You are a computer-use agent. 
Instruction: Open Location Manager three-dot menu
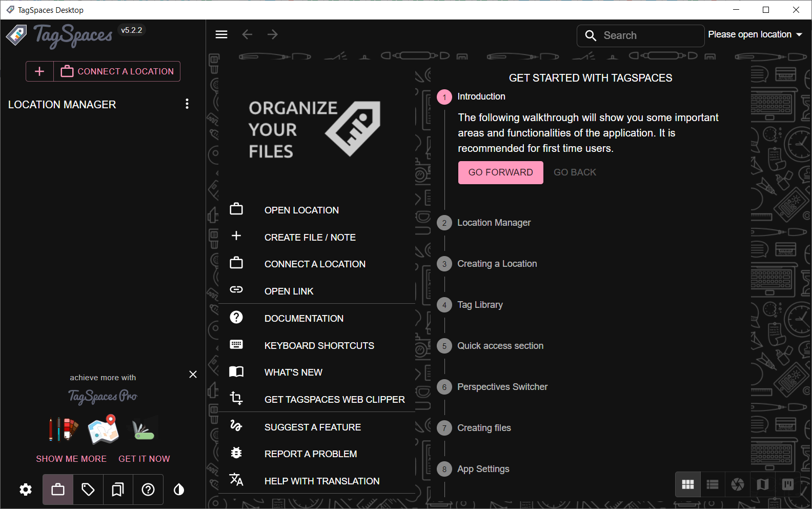(x=187, y=104)
